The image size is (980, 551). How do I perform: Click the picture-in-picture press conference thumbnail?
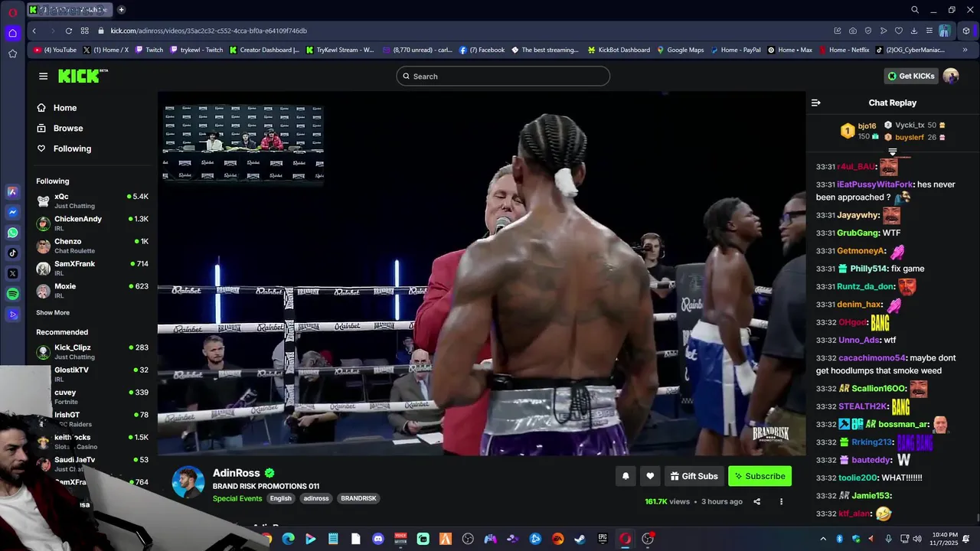(243, 142)
